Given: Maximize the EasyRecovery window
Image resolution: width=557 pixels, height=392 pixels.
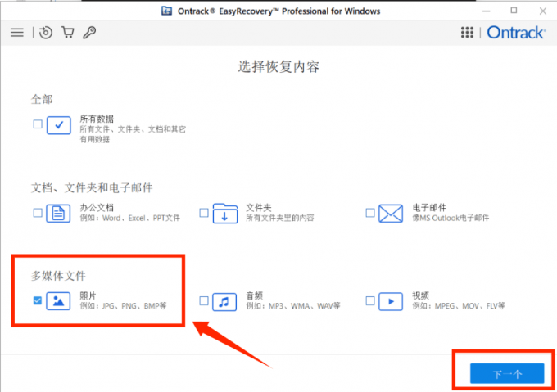Looking at the screenshot, I should pos(514,11).
